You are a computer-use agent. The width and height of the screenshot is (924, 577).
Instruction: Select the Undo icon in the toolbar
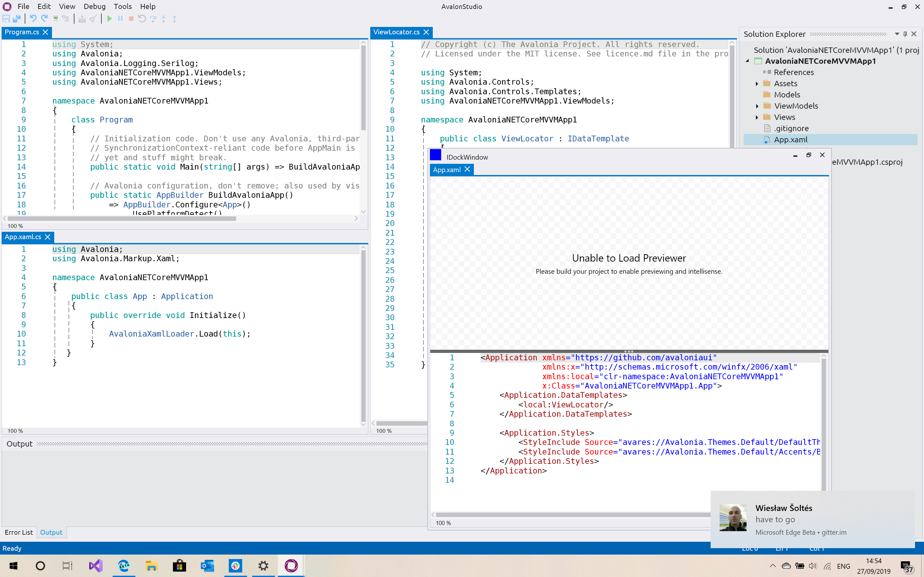33,18
